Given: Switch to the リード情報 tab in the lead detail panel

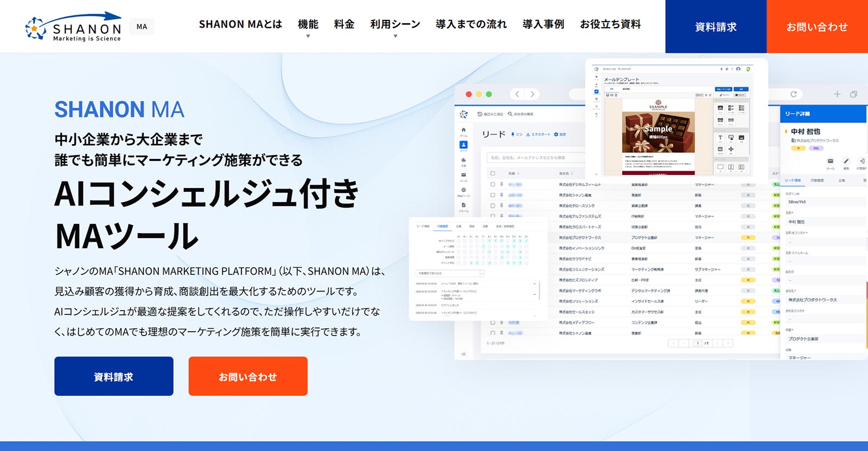Looking at the screenshot, I should click(x=793, y=181).
